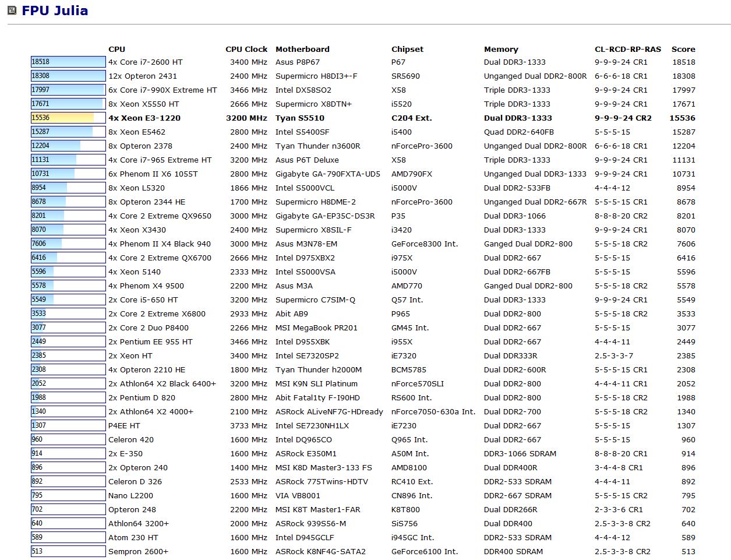Select the Atom 230 HT CPU entry

pyautogui.click(x=133, y=537)
